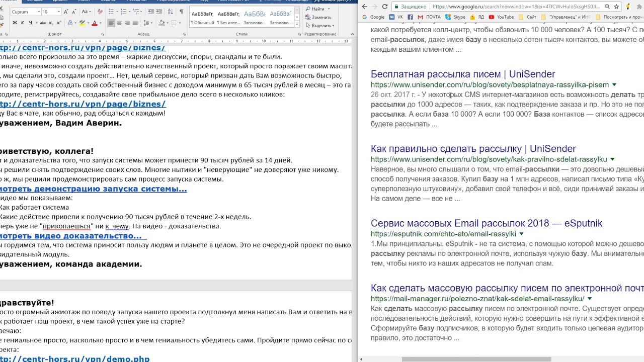
Task: Open result Сервис массовых Email рассылок 2018 — eSputnik
Action: [x=487, y=223]
